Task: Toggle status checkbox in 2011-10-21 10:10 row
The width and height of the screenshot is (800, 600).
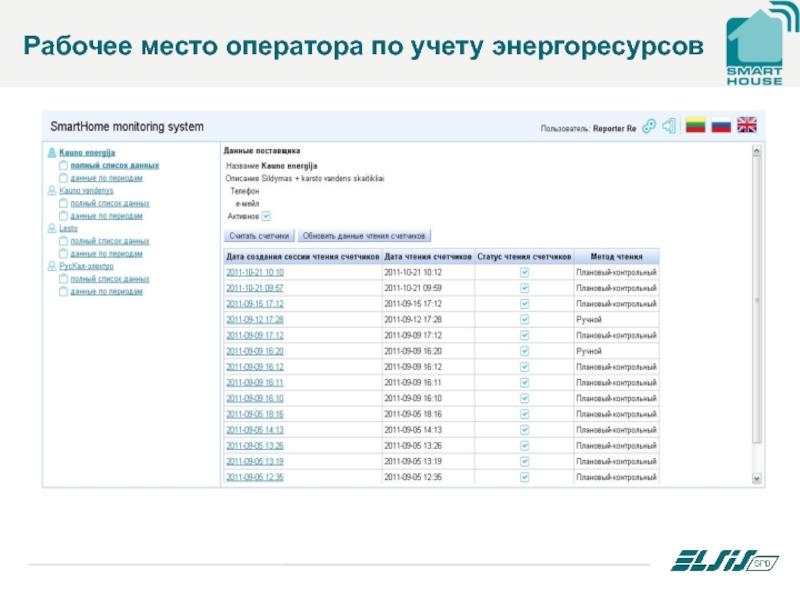Action: [x=524, y=272]
